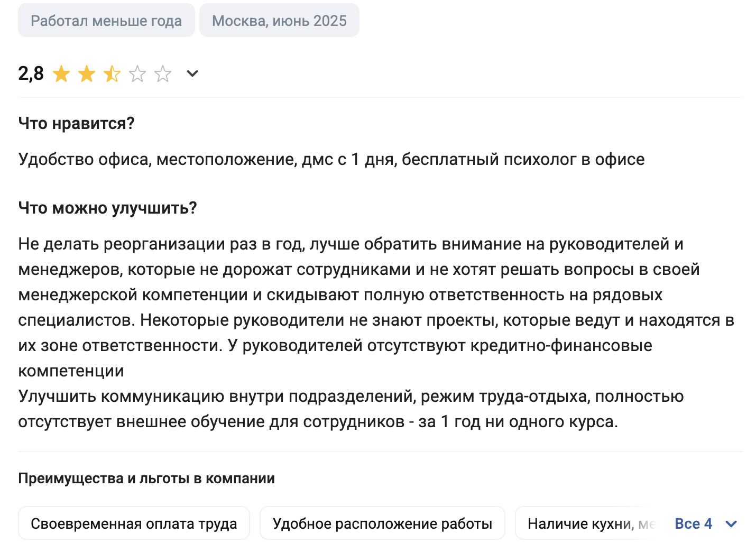Expand benefits list with chevron beside "Все 4"
This screenshot has width=756, height=552.
[x=732, y=523]
